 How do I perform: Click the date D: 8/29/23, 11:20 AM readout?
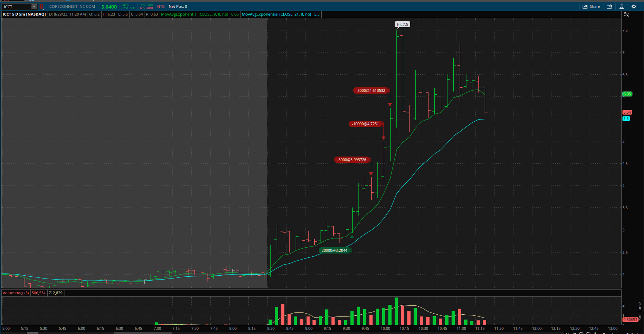tap(67, 14)
